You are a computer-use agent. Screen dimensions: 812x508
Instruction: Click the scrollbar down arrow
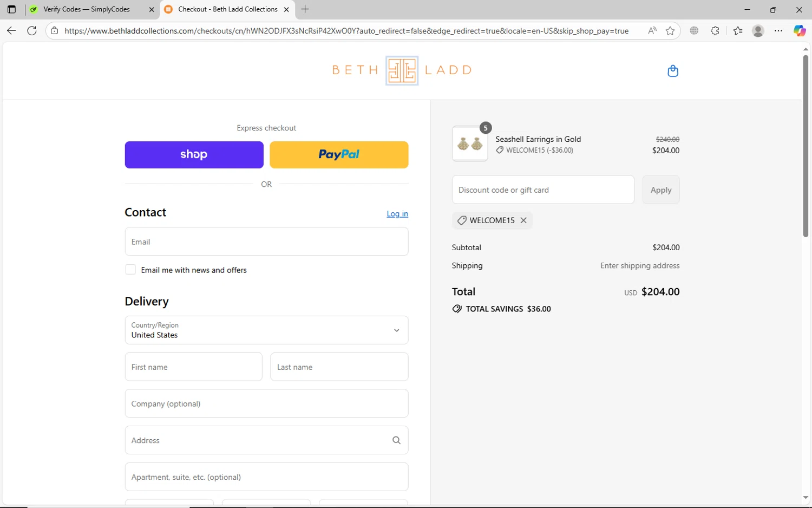coord(806,498)
